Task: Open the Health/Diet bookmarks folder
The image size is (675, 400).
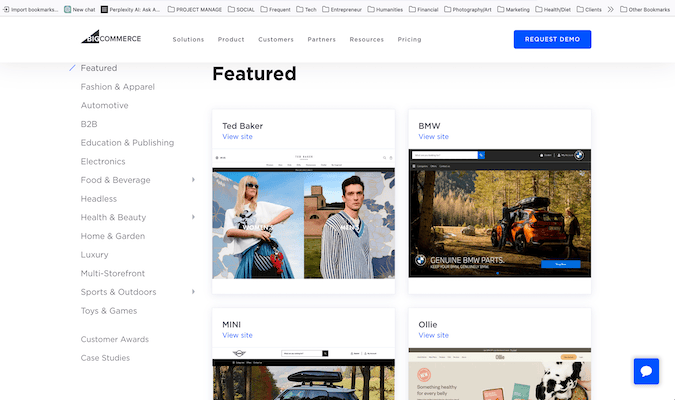Action: pos(553,9)
